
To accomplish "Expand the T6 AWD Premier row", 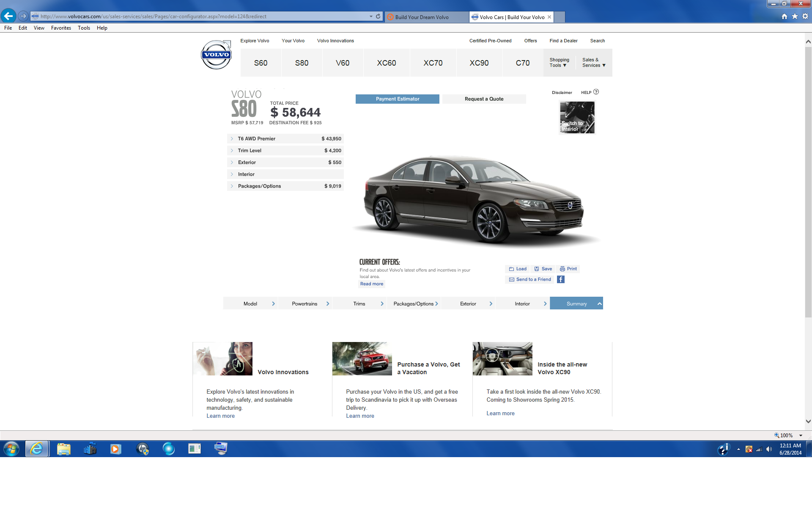I will click(x=285, y=139).
